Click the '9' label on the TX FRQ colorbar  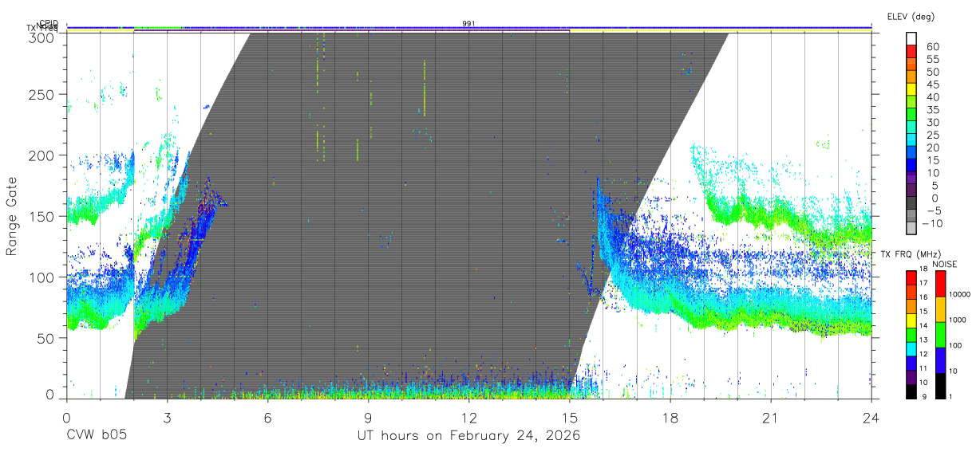[924, 397]
